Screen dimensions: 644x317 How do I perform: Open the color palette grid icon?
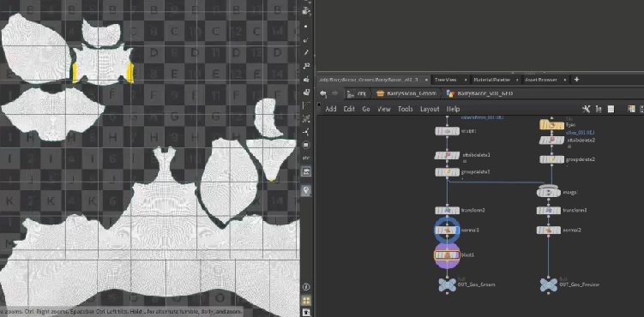coord(631,109)
